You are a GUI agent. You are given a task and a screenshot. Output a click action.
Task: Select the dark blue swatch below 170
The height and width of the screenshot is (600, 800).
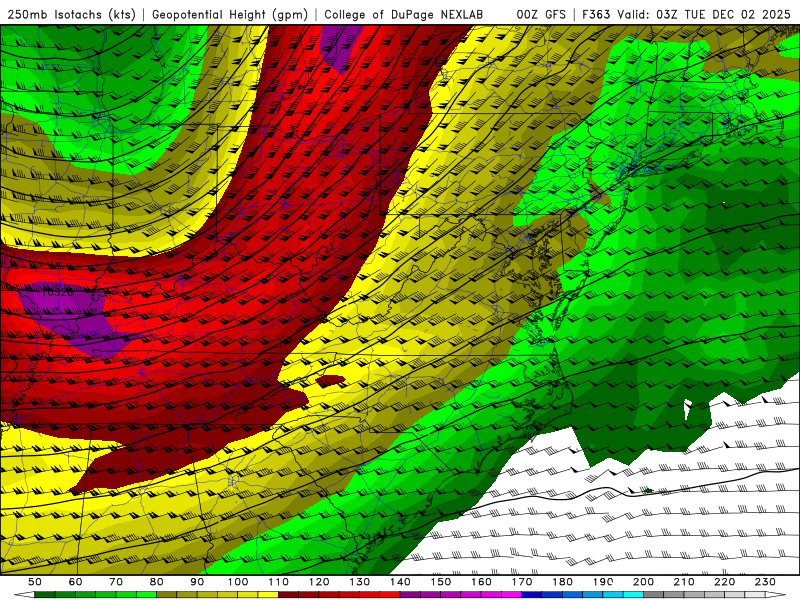pos(532,595)
